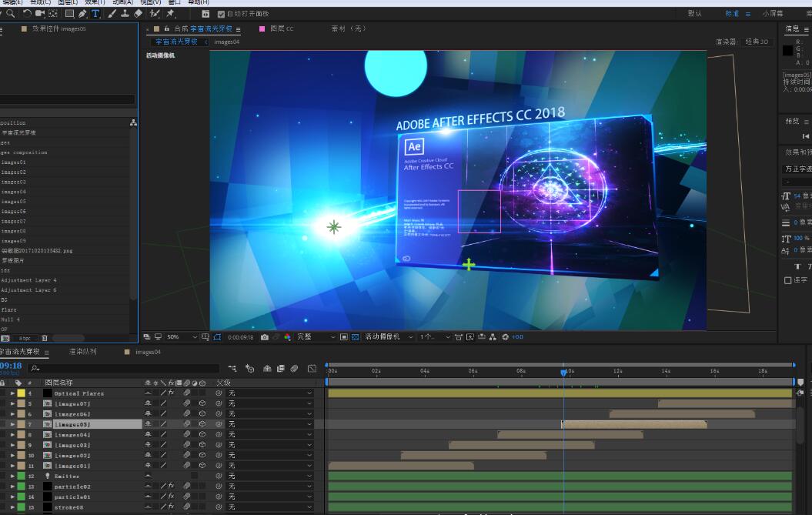Screen dimensions: 812x515
Task: Open the Render Queue tab
Action: tap(83, 352)
